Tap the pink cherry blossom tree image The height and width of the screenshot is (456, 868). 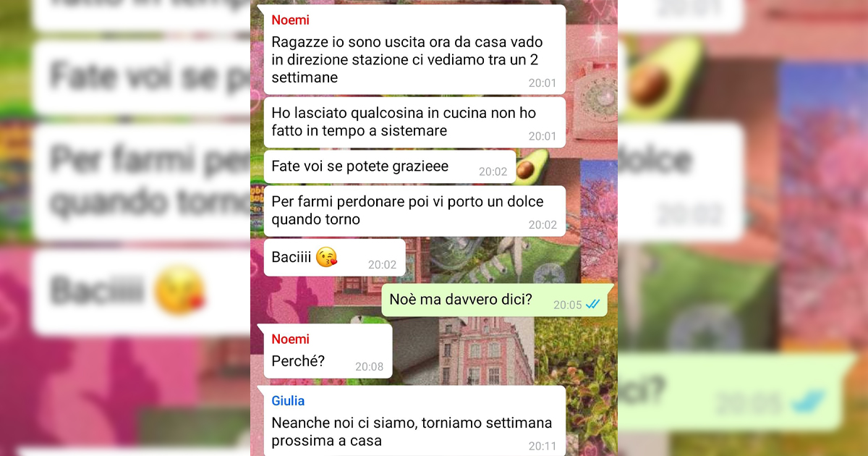click(599, 217)
